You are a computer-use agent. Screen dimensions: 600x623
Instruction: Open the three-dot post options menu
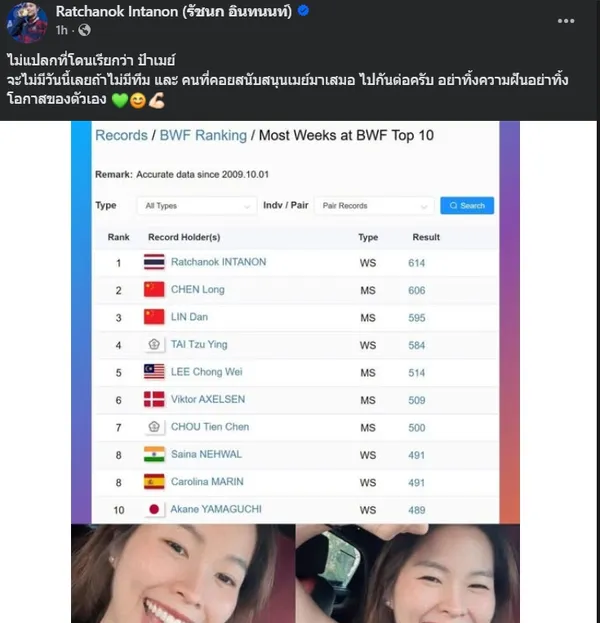pos(566,21)
